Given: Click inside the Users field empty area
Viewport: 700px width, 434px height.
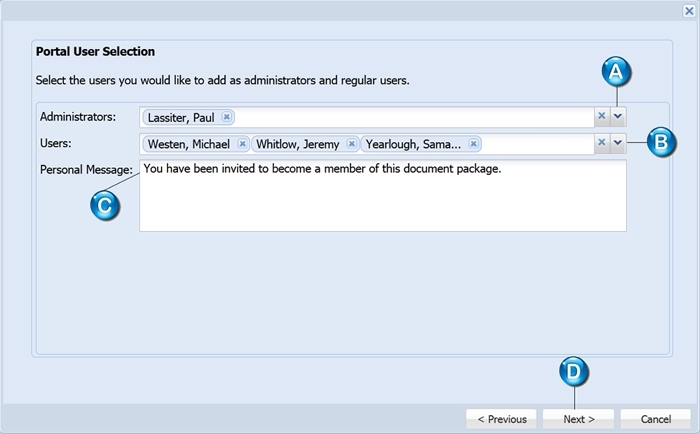Looking at the screenshot, I should point(538,144).
